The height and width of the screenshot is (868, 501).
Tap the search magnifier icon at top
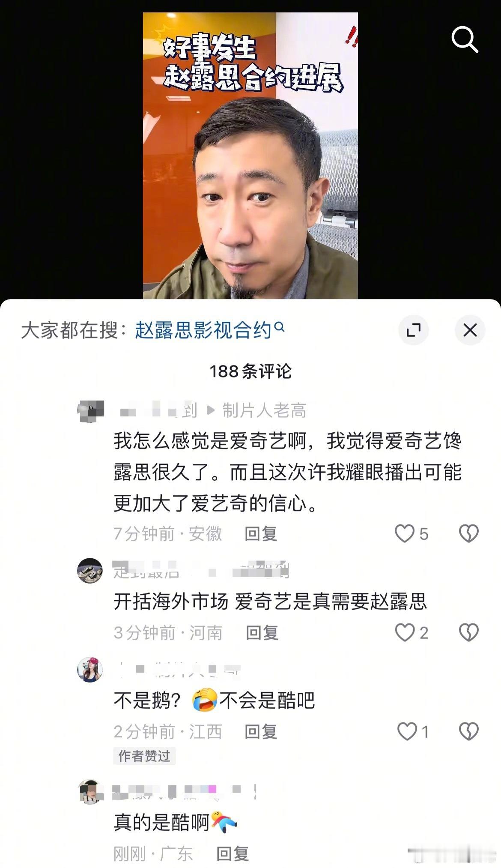coord(465,39)
